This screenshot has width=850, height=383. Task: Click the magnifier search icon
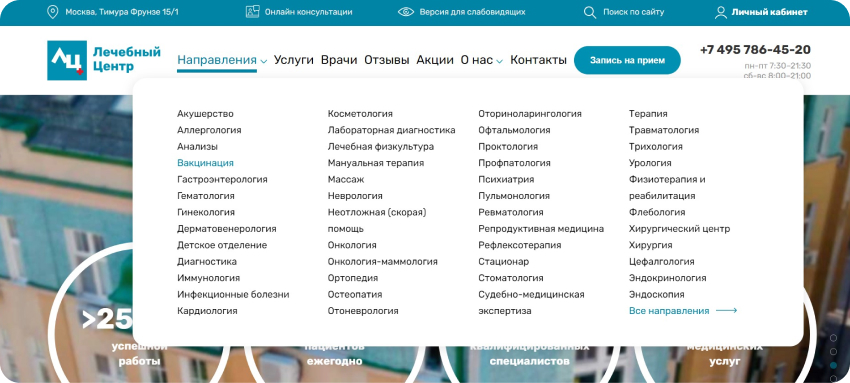[590, 12]
